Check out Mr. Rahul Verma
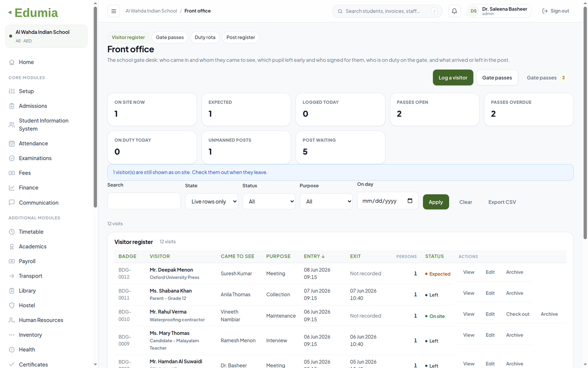This screenshot has height=368, width=588. 517,314
